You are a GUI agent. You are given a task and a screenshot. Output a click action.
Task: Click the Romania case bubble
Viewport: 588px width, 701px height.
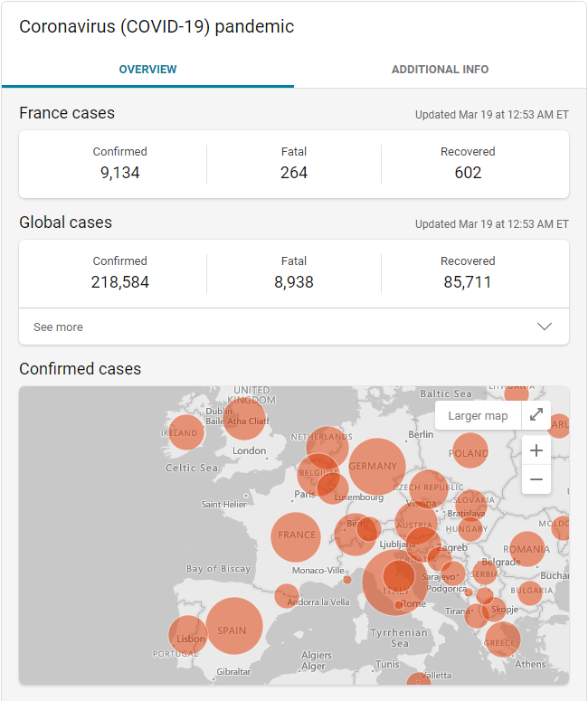(x=526, y=549)
